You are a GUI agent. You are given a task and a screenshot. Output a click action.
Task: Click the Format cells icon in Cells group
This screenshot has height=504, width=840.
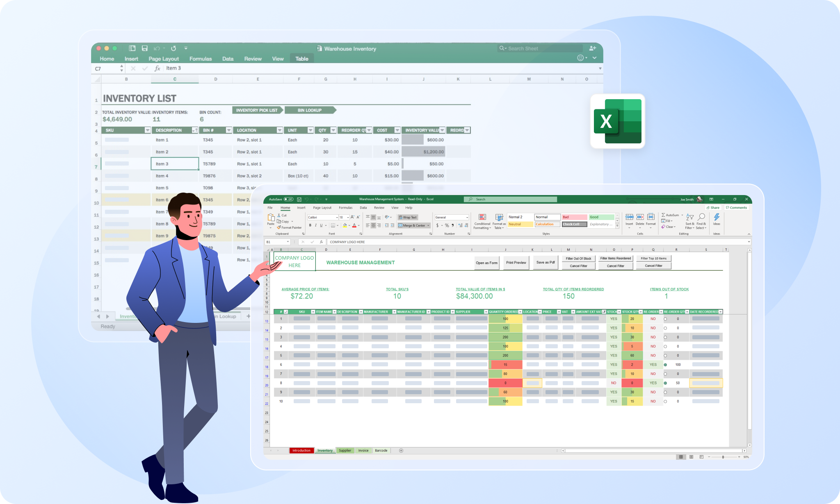(x=651, y=217)
